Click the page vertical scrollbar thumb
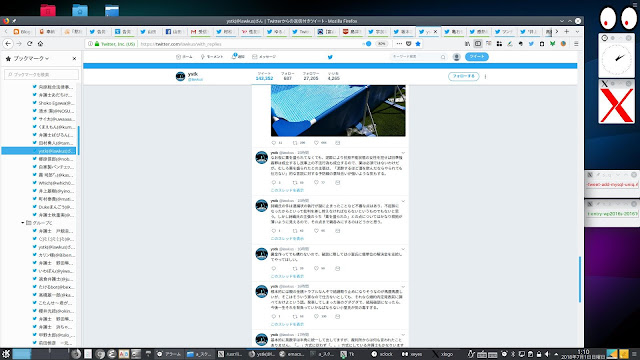640x360 pixels. click(580, 279)
